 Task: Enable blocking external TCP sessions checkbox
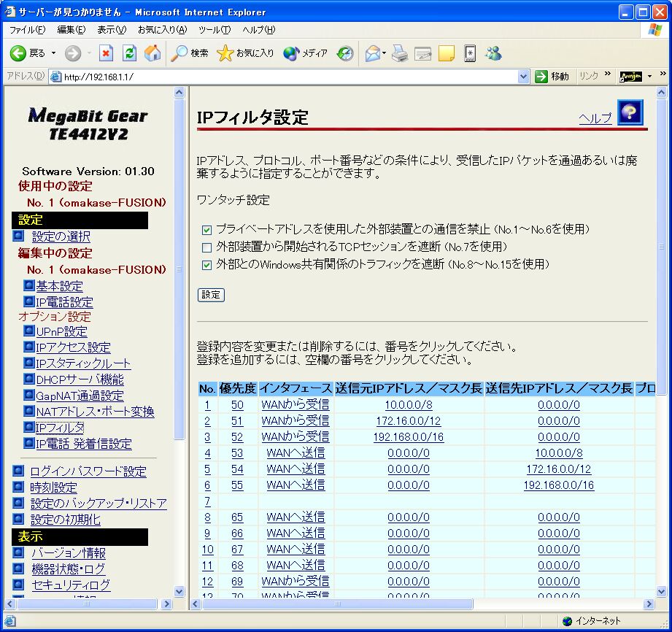click(206, 247)
